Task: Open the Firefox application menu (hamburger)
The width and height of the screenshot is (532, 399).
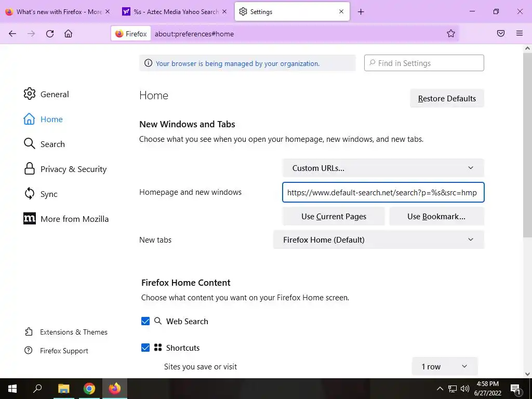Action: [520, 33]
